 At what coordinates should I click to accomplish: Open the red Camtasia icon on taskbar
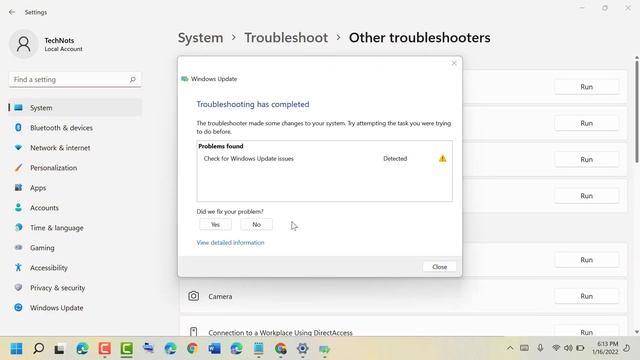pos(104,349)
